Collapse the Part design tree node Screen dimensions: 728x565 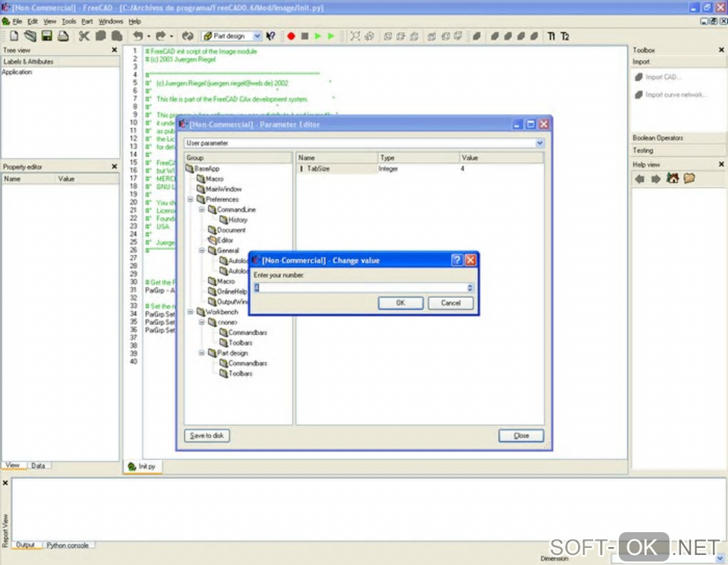pyautogui.click(x=201, y=353)
